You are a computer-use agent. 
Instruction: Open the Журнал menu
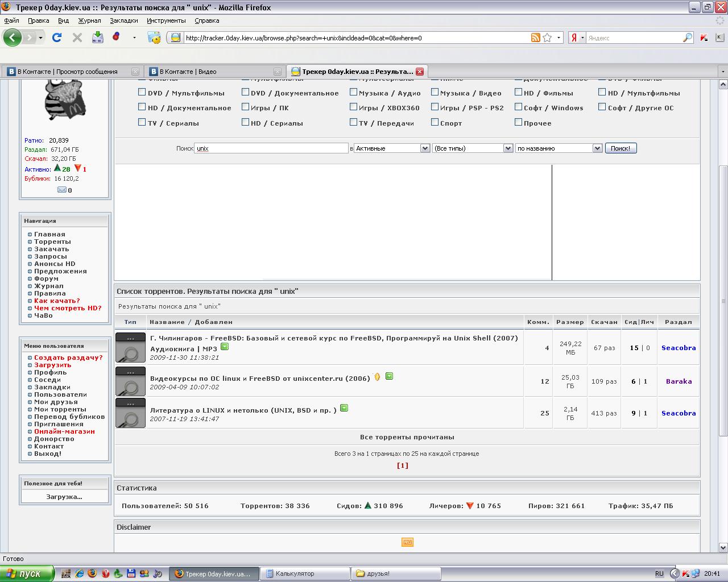[x=89, y=20]
